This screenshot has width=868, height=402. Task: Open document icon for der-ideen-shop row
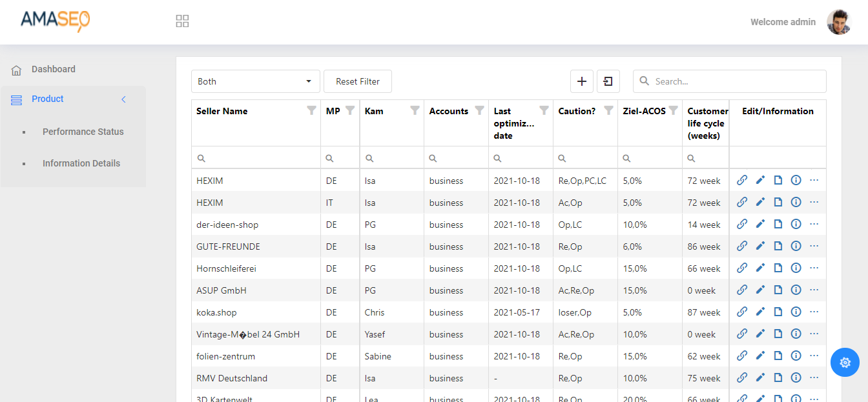(778, 225)
